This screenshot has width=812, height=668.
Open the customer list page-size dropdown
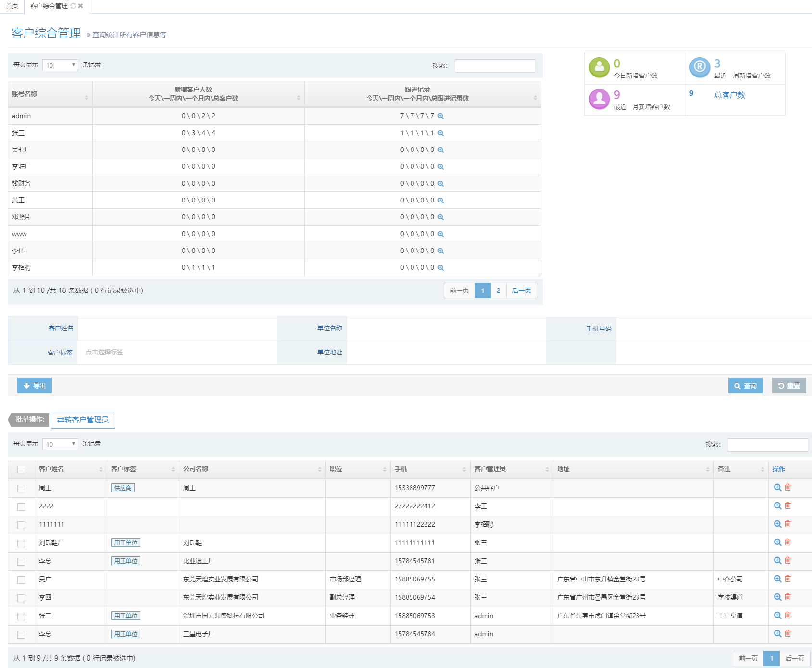[60, 444]
